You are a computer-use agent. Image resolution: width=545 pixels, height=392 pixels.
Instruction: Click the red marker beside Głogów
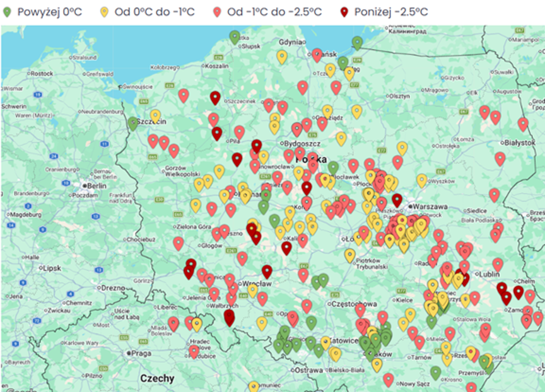tap(179, 243)
